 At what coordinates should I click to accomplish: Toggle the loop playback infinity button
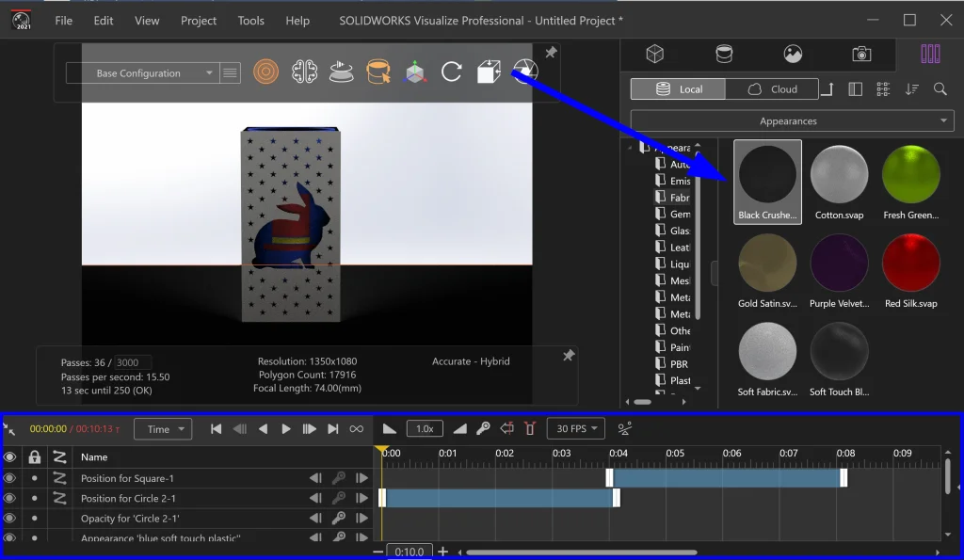356,429
